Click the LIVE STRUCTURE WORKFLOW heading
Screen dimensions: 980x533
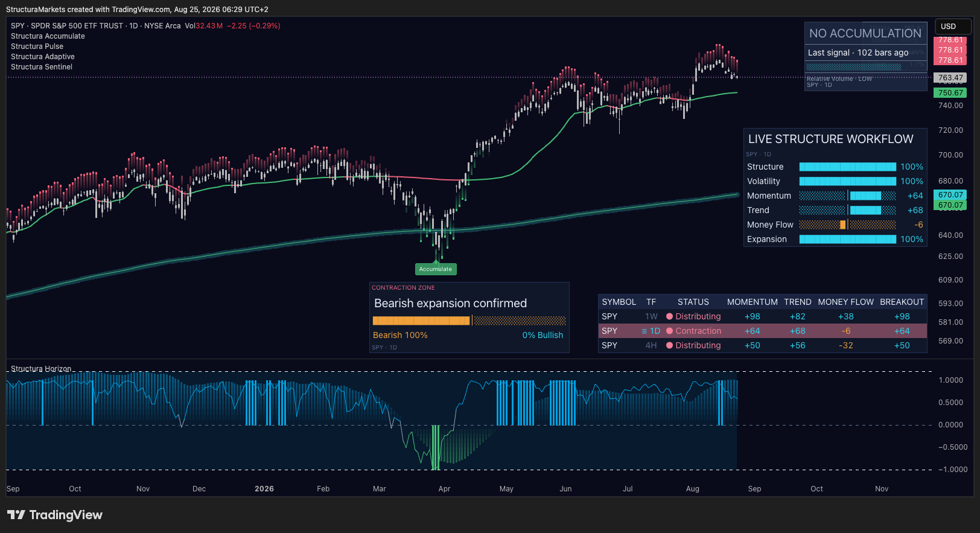click(831, 139)
